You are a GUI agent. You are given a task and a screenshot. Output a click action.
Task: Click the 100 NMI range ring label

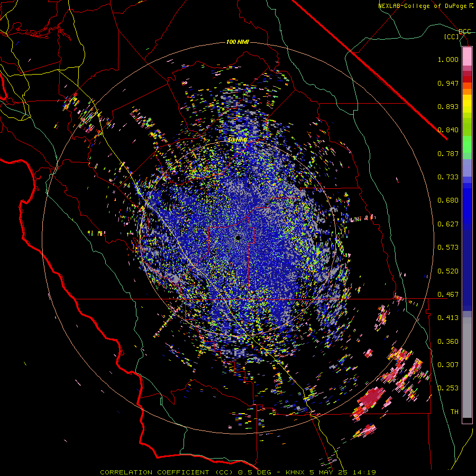(x=237, y=42)
